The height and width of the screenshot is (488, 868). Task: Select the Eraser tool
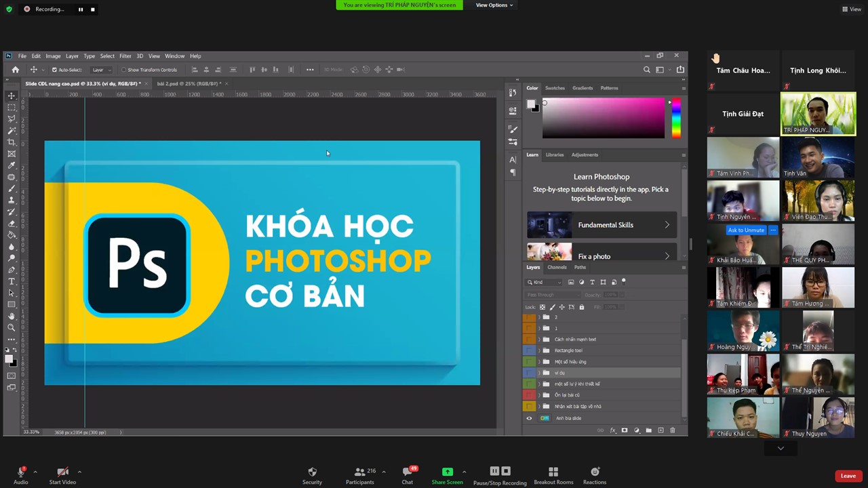[12, 223]
